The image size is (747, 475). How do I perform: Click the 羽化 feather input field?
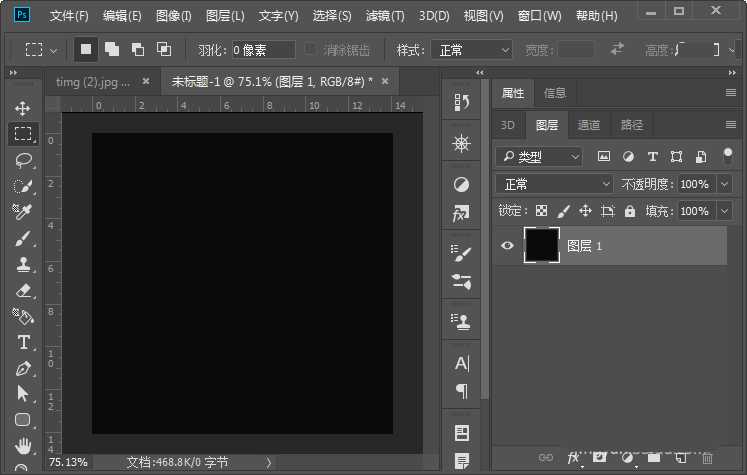pyautogui.click(x=263, y=50)
